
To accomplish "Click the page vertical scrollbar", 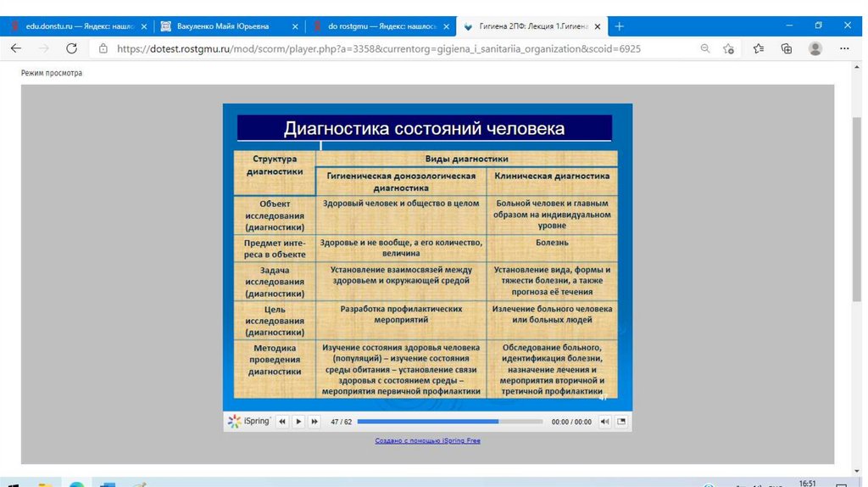I will [857, 208].
